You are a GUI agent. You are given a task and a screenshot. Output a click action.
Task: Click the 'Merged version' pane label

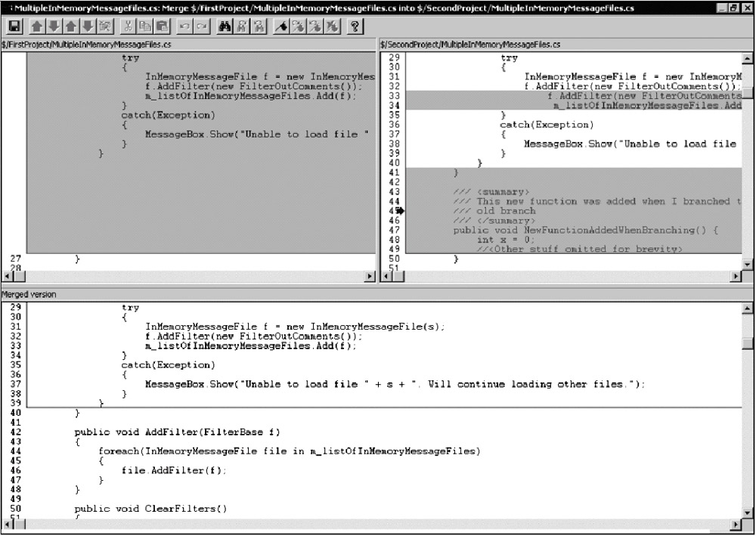[x=29, y=294]
